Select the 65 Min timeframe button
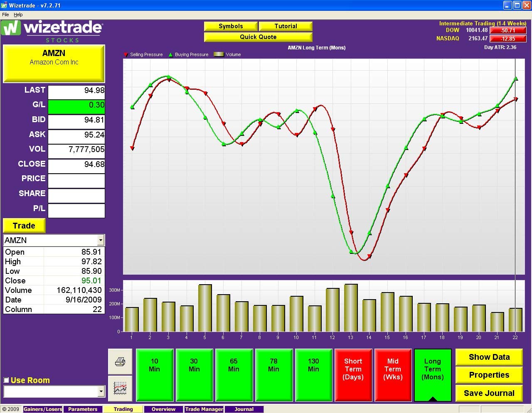 (x=234, y=375)
